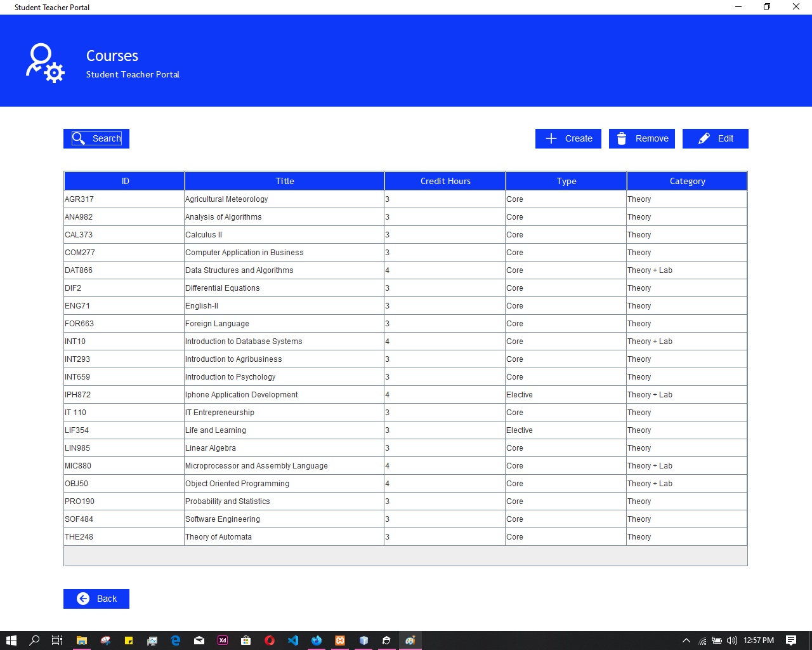
Task: Open the Wi-Fi network tray icon
Action: 702,640
